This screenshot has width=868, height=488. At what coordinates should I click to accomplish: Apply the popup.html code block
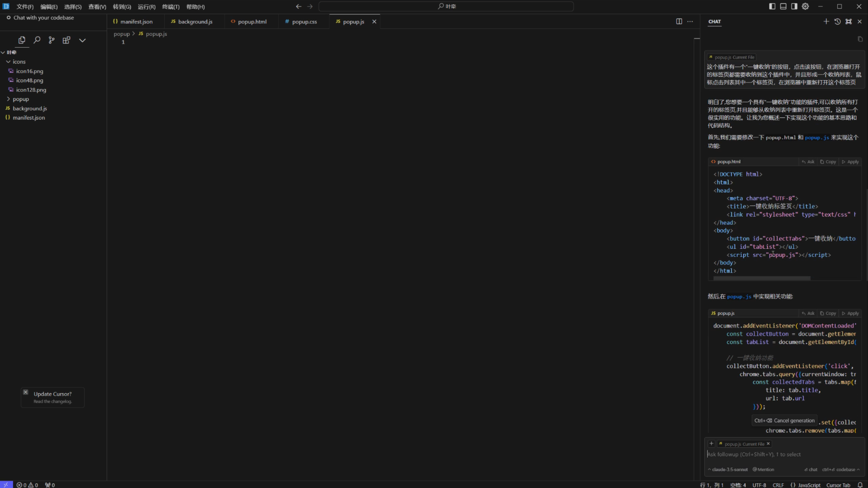point(850,162)
